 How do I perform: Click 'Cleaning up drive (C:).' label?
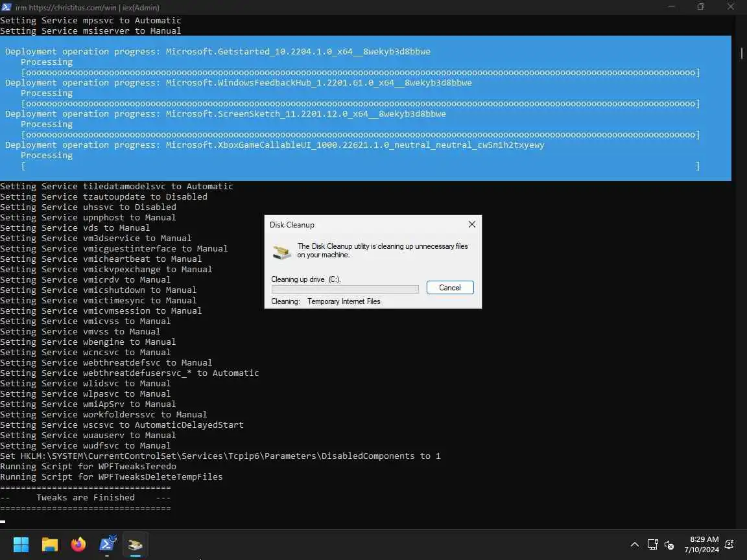coord(306,279)
